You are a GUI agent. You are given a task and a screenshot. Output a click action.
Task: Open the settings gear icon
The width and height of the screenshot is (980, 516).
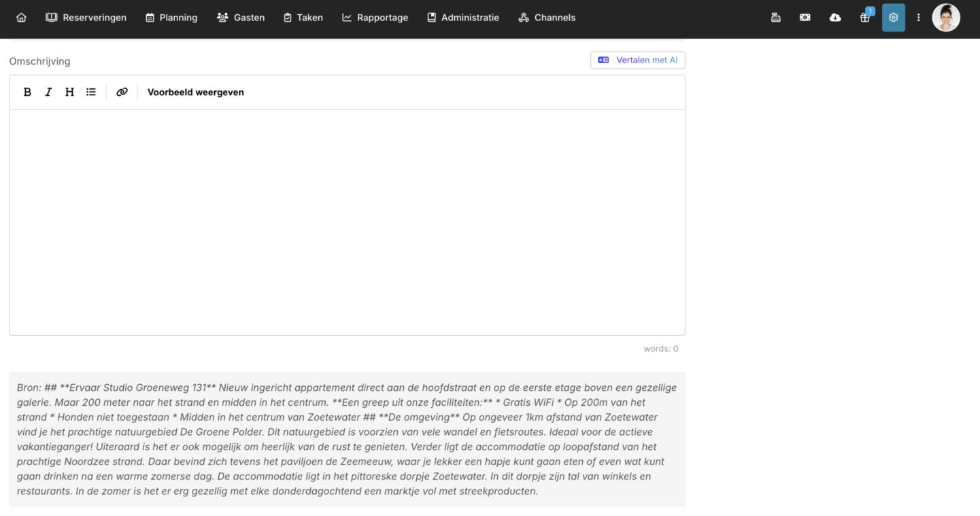pyautogui.click(x=894, y=18)
